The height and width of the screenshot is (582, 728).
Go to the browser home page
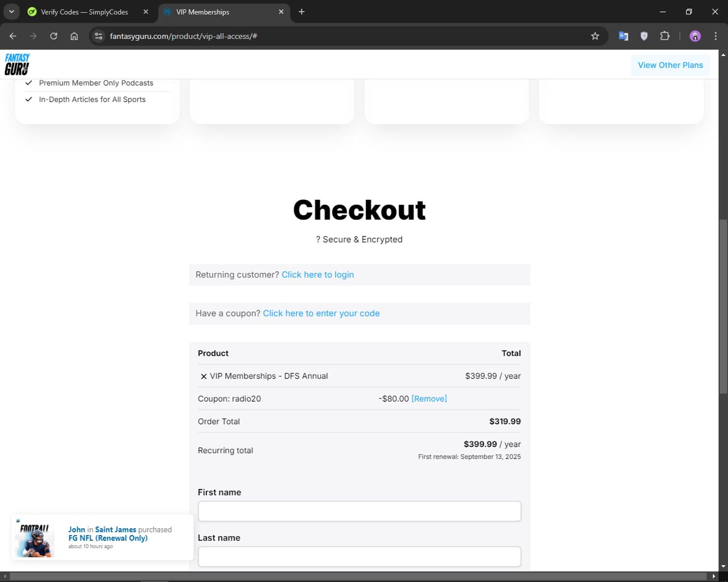74,36
